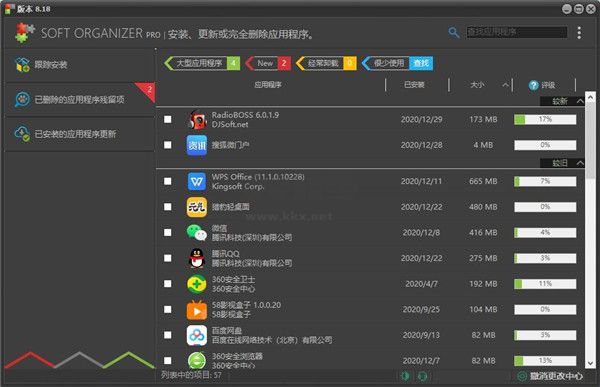Click the 百度网盘 icon
This screenshot has width=600, height=387.
pyautogui.click(x=197, y=335)
